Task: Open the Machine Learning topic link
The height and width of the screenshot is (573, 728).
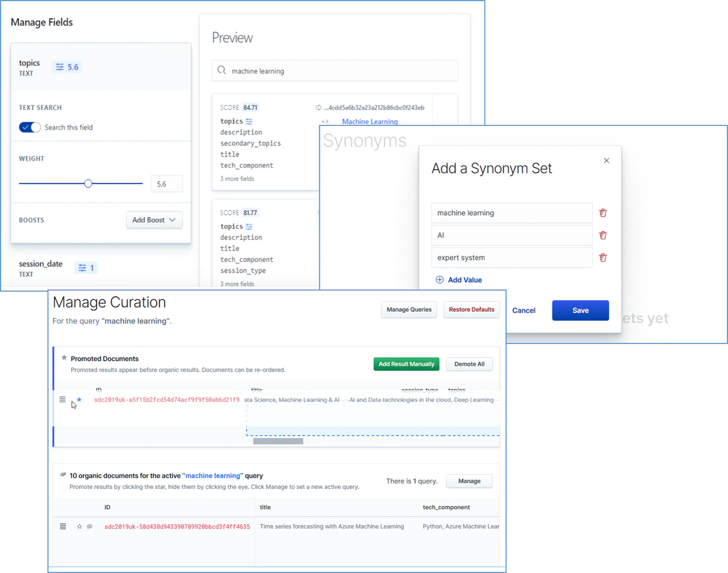Action: click(370, 122)
